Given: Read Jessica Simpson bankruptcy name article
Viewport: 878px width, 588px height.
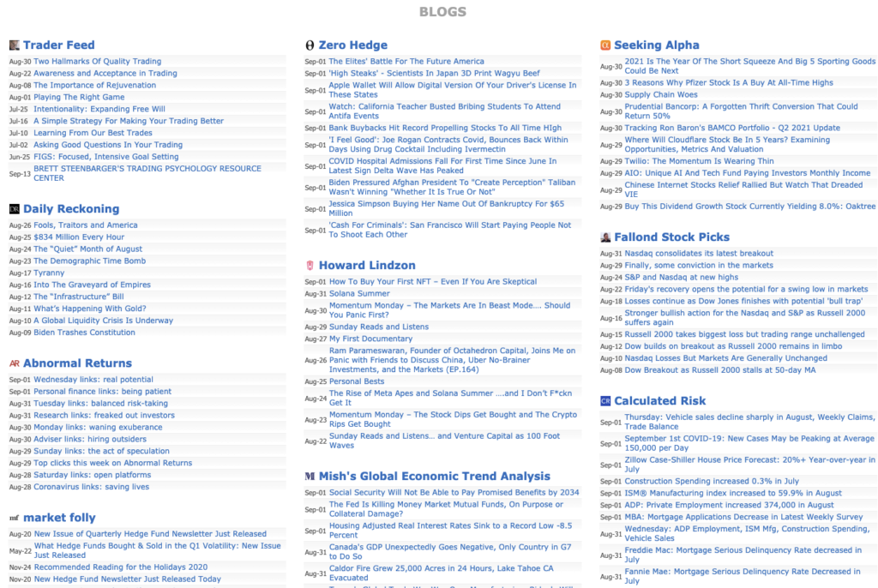Looking at the screenshot, I should pos(446,208).
